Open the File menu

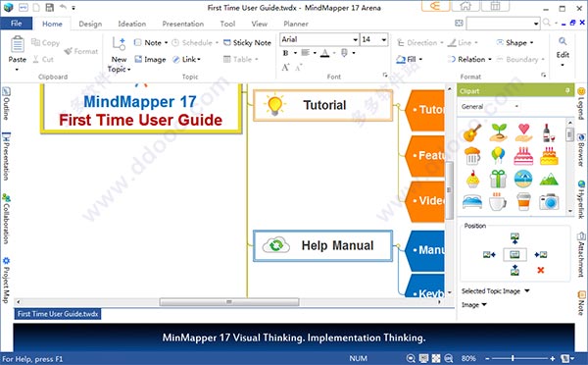click(x=16, y=24)
